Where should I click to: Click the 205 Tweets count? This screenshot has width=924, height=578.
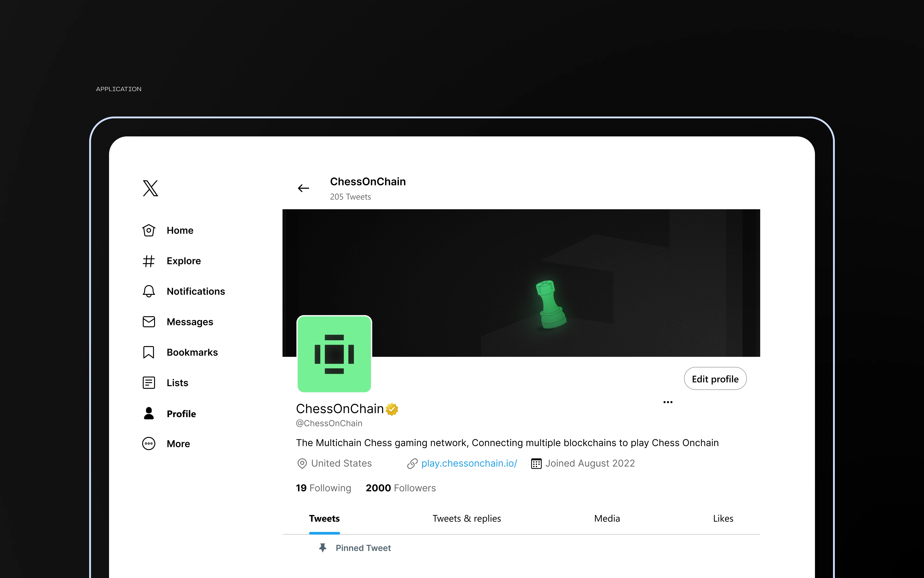click(x=350, y=197)
